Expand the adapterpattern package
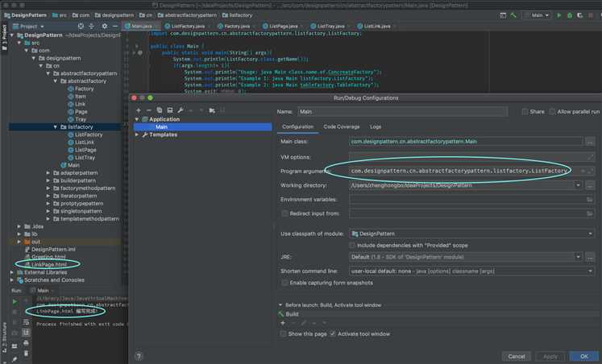 pyautogui.click(x=48, y=173)
